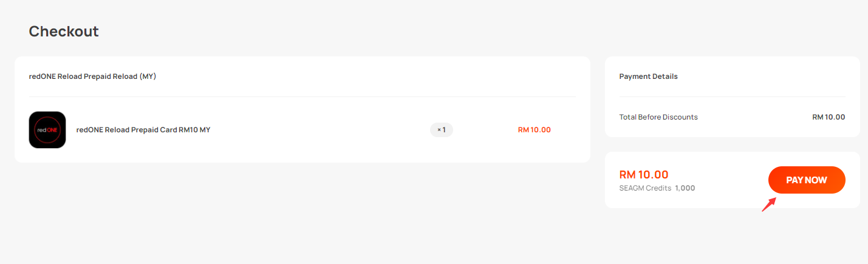Viewport: 868px width, 264px height.
Task: Click the Checkout page heading
Action: (x=64, y=32)
